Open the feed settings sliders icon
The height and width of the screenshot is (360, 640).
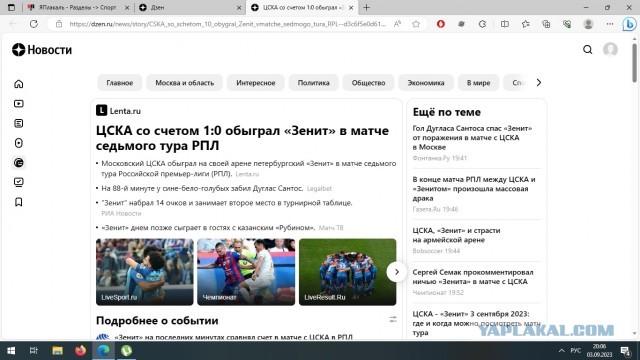point(393,319)
